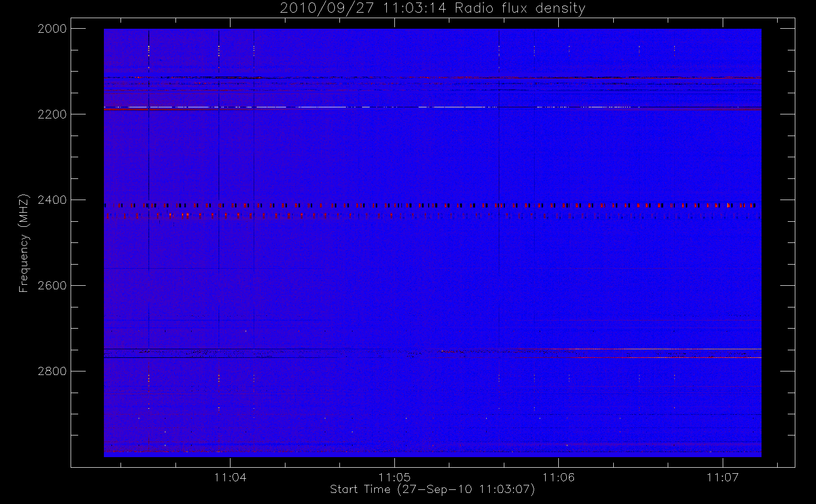Click the 11:06 time tick label
The width and height of the screenshot is (816, 504).
point(559,477)
